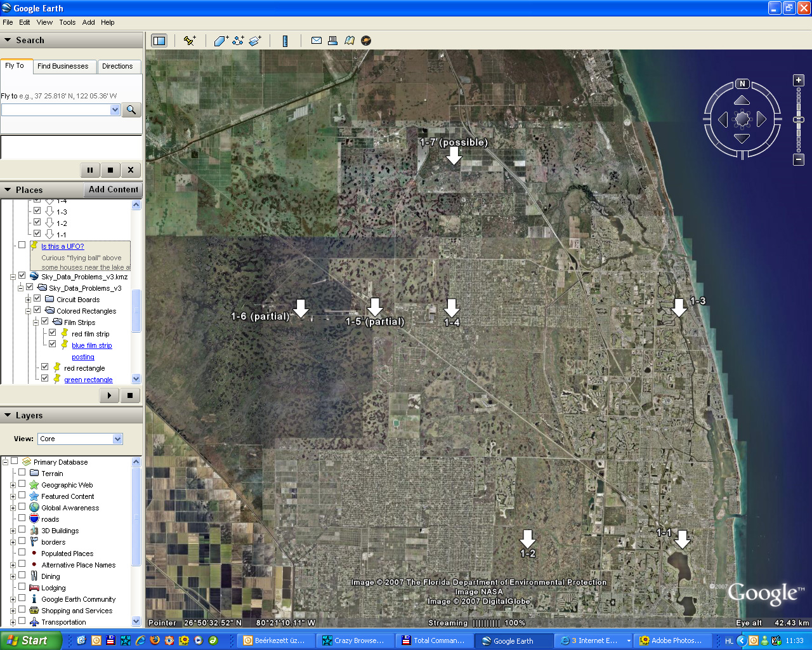Image resolution: width=812 pixels, height=650 pixels.
Task: Click the N north compass marker
Action: pyautogui.click(x=742, y=84)
